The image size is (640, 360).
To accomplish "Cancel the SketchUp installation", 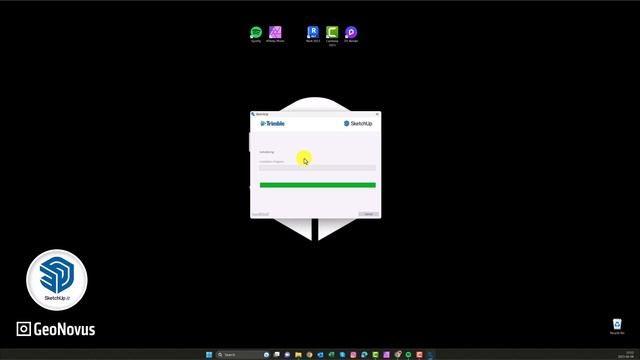I will [x=369, y=214].
